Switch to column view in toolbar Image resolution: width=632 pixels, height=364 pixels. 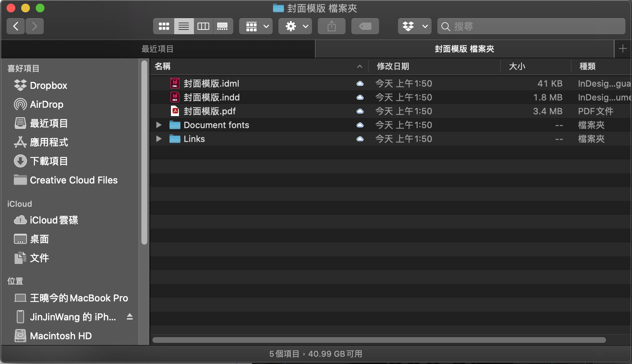203,26
